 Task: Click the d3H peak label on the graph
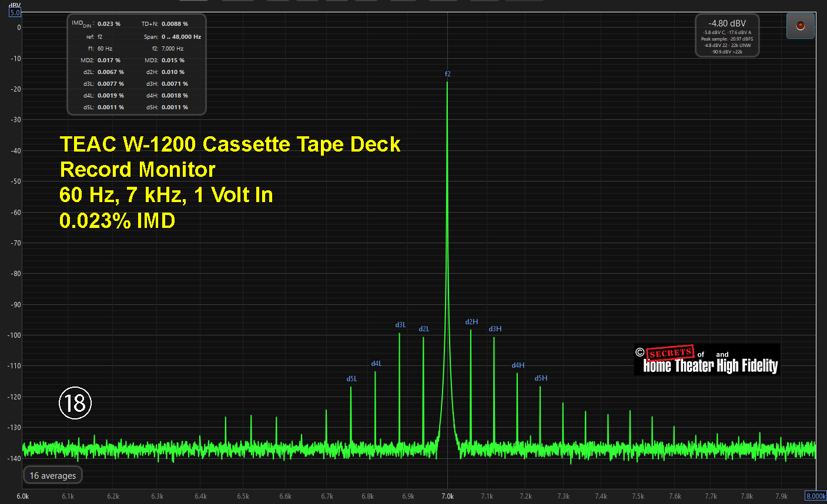coord(495,329)
